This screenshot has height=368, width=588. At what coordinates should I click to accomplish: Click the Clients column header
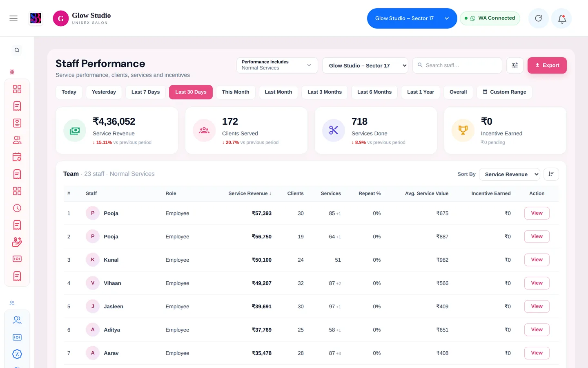(296, 193)
